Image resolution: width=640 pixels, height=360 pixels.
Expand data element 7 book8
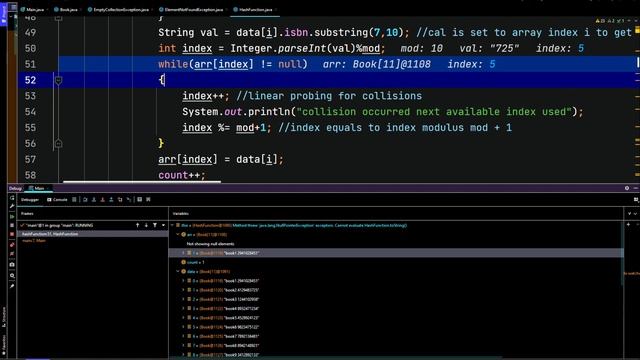[x=183, y=345]
